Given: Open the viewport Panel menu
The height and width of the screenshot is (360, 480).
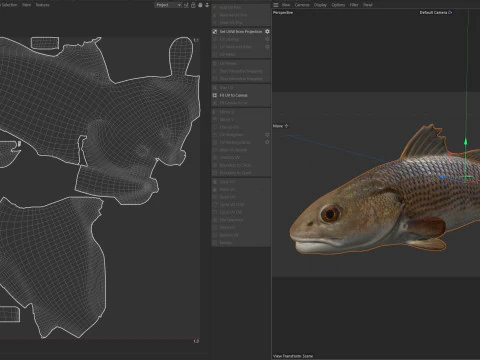Looking at the screenshot, I should pos(368,5).
